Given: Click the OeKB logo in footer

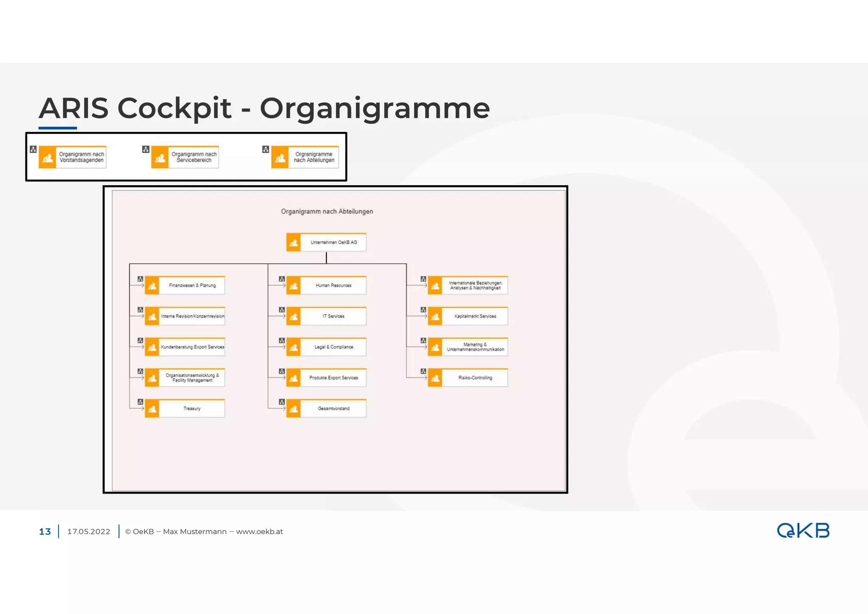Looking at the screenshot, I should point(803,531).
